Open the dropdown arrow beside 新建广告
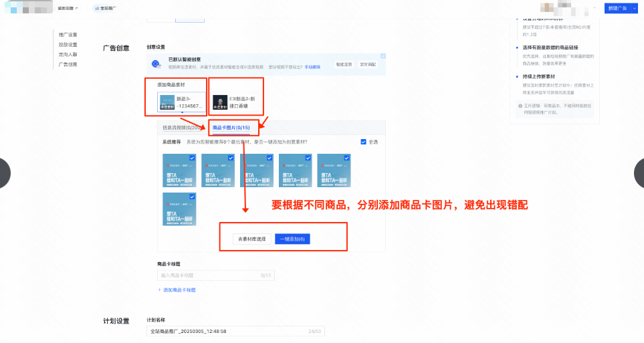This screenshot has width=644, height=343. [634, 8]
